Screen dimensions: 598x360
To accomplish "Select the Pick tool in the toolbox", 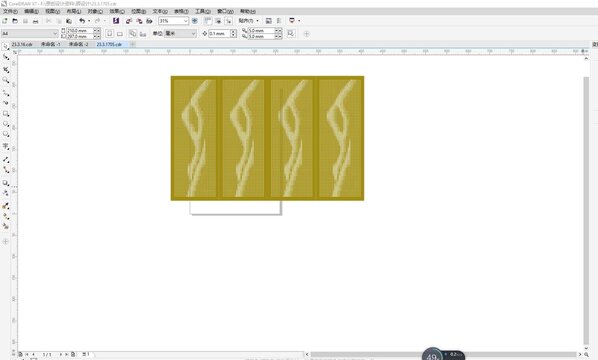I will click(x=5, y=47).
